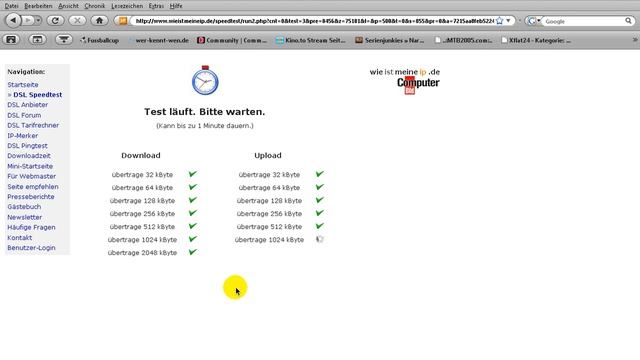Click "(Kann bis zu 1 Minute dauern.)" text
The image size is (640, 360).
(205, 126)
